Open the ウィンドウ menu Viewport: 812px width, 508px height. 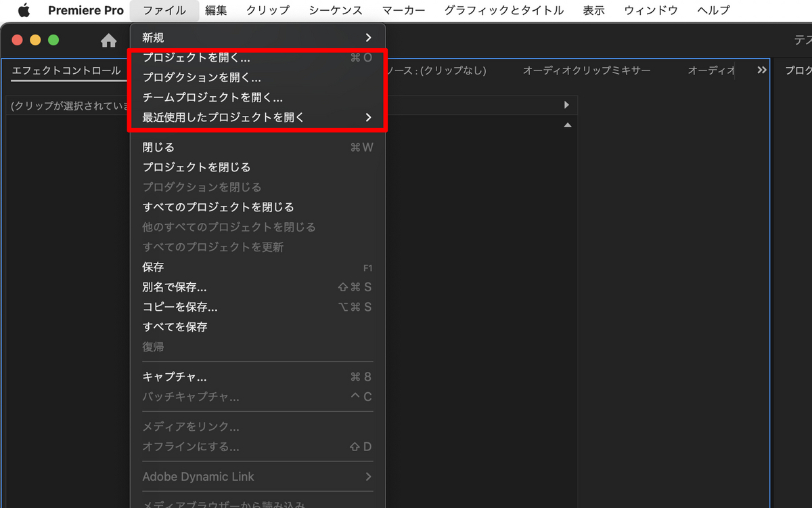click(x=651, y=10)
